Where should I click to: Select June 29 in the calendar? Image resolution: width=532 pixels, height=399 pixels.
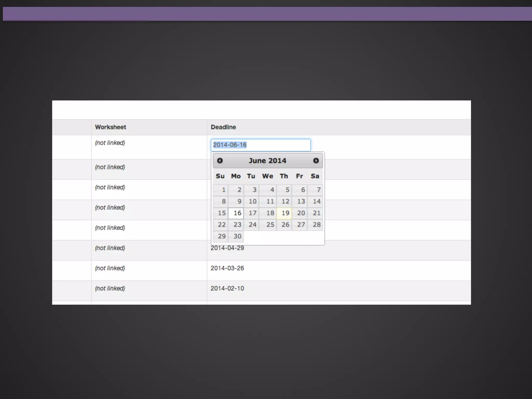click(x=221, y=236)
